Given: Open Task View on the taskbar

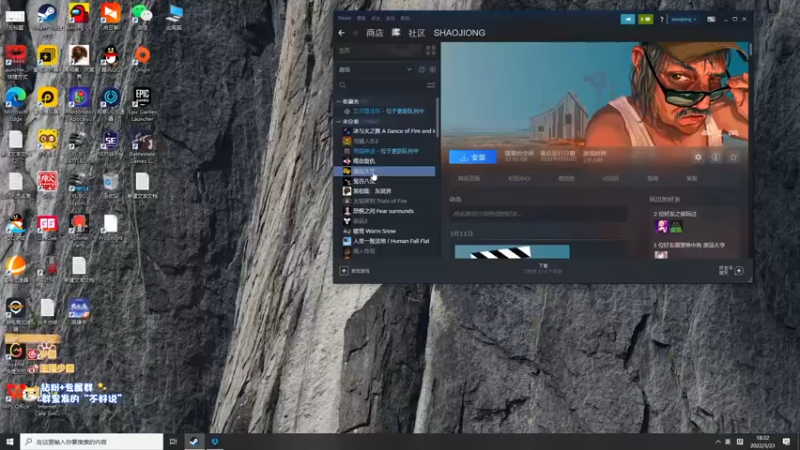Looking at the screenshot, I should [x=173, y=442].
